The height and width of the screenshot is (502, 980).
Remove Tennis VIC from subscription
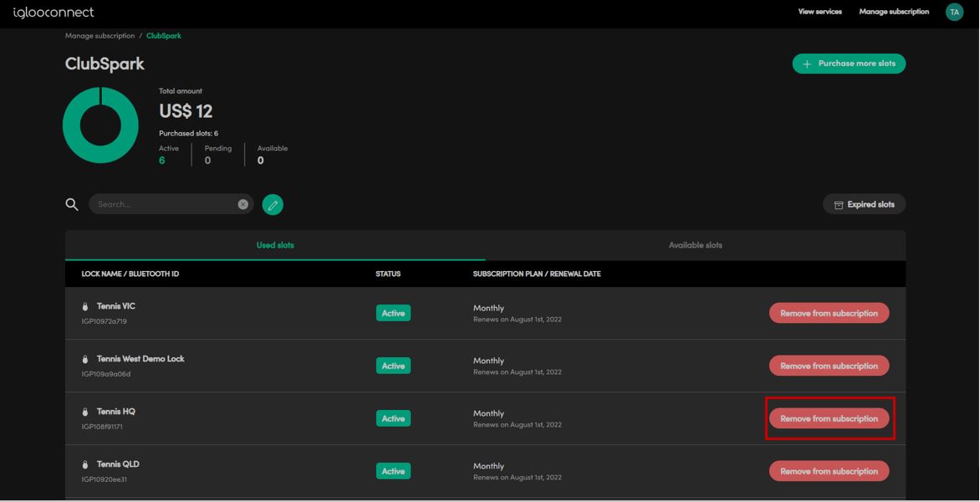pos(829,313)
